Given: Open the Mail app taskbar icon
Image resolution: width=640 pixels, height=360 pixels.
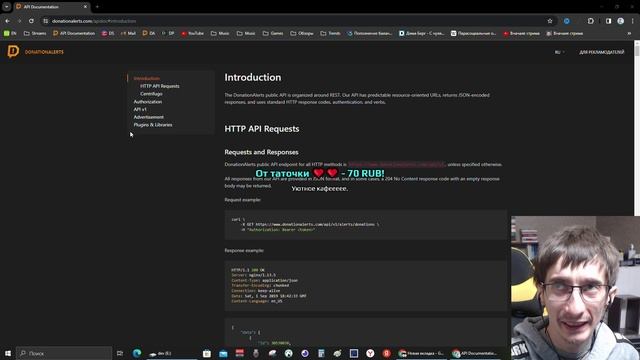Looking at the screenshot, I should (223, 353).
